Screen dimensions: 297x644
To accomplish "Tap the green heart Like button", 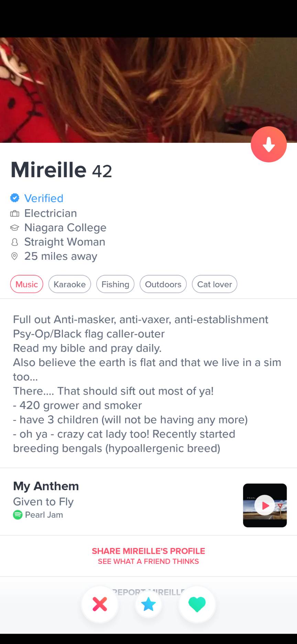I will point(197,604).
